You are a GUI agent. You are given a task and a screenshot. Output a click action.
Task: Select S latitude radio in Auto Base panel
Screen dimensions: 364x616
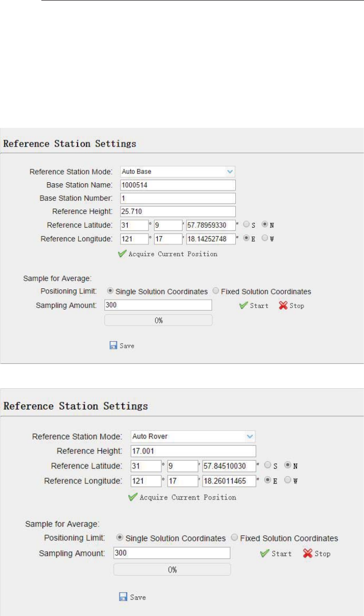(247, 225)
